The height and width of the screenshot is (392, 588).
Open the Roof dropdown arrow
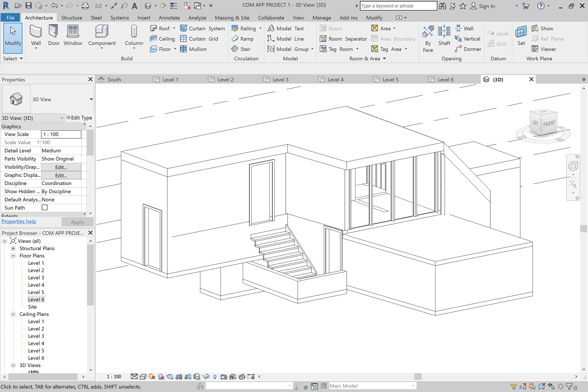174,28
